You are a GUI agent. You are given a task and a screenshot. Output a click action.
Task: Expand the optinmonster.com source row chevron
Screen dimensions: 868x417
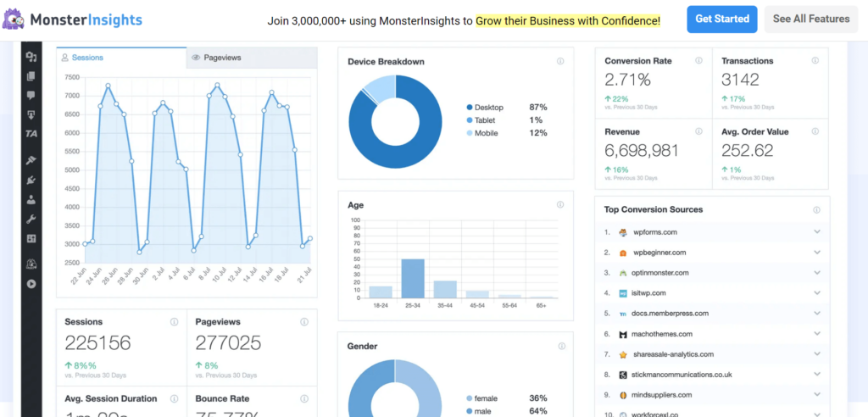[x=817, y=272]
